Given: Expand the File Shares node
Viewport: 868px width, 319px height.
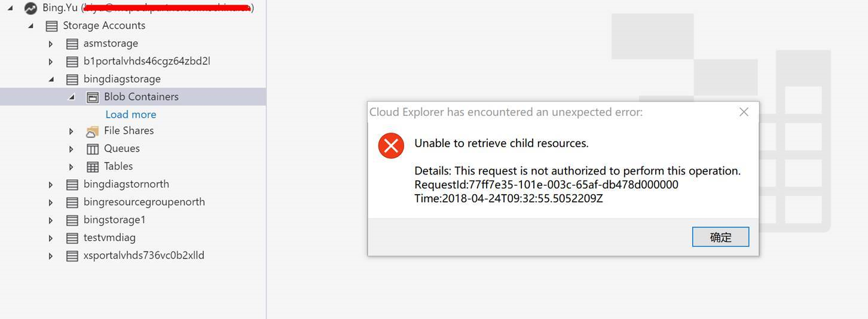Looking at the screenshot, I should pyautogui.click(x=71, y=131).
